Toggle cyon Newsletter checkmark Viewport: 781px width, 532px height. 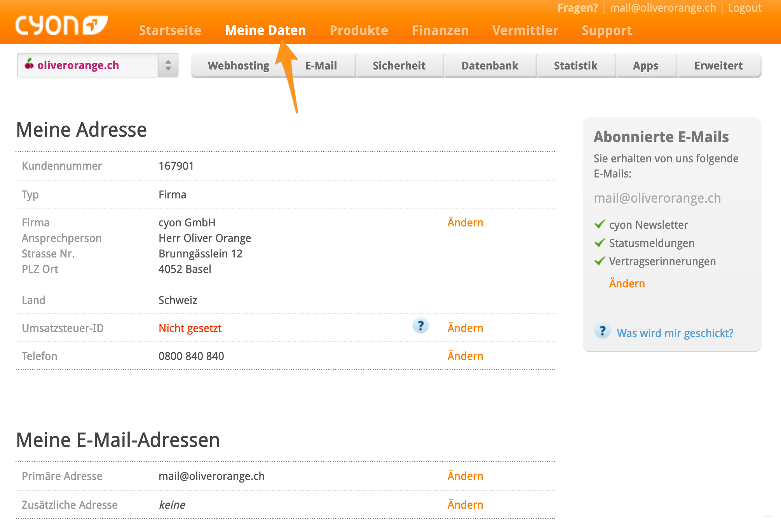pyautogui.click(x=600, y=224)
